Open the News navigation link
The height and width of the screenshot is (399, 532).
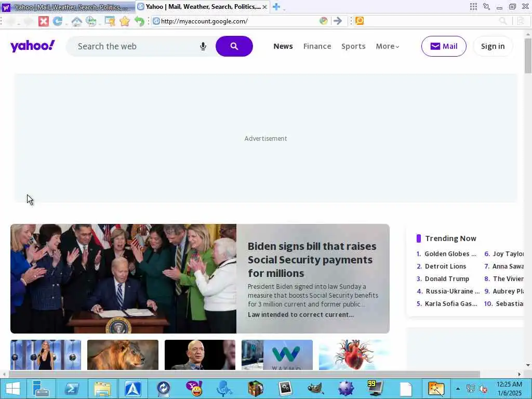tap(283, 46)
